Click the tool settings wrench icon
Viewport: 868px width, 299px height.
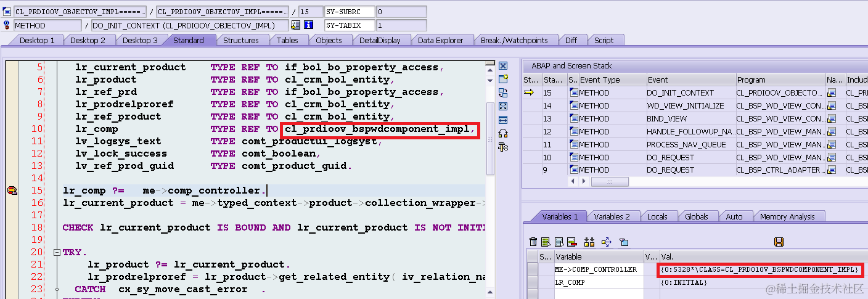503,147
